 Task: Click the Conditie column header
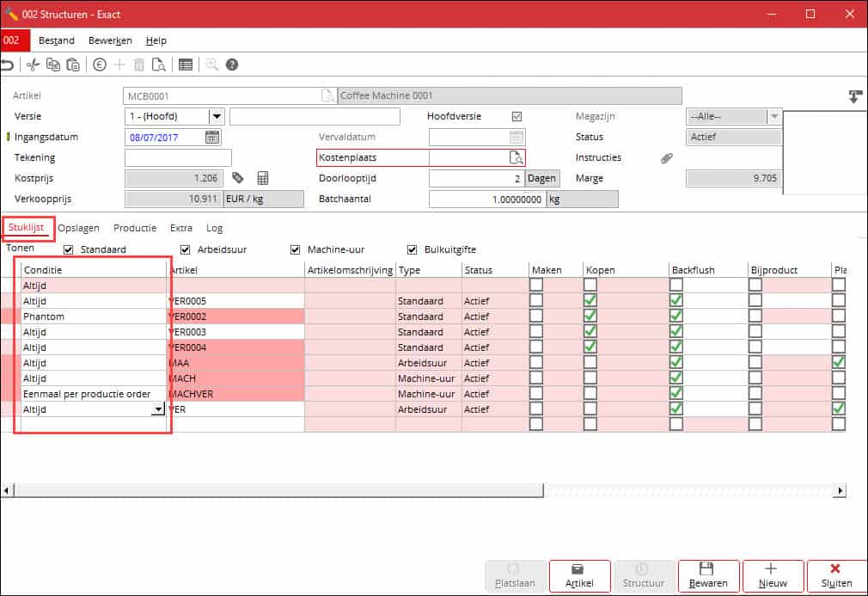point(94,270)
